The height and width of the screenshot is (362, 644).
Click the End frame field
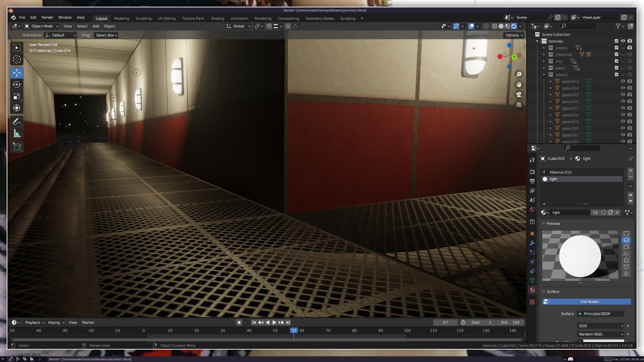[x=511, y=322]
